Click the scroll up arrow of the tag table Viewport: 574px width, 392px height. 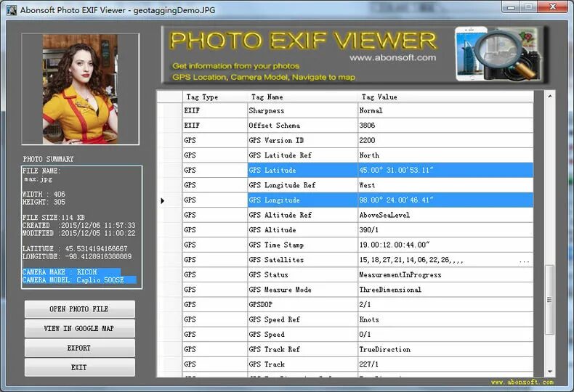[550, 96]
